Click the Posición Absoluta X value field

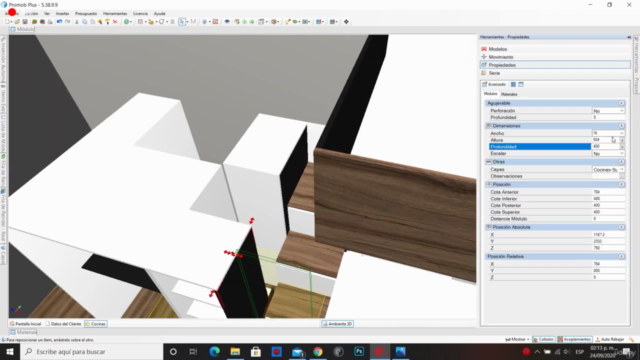pos(608,235)
